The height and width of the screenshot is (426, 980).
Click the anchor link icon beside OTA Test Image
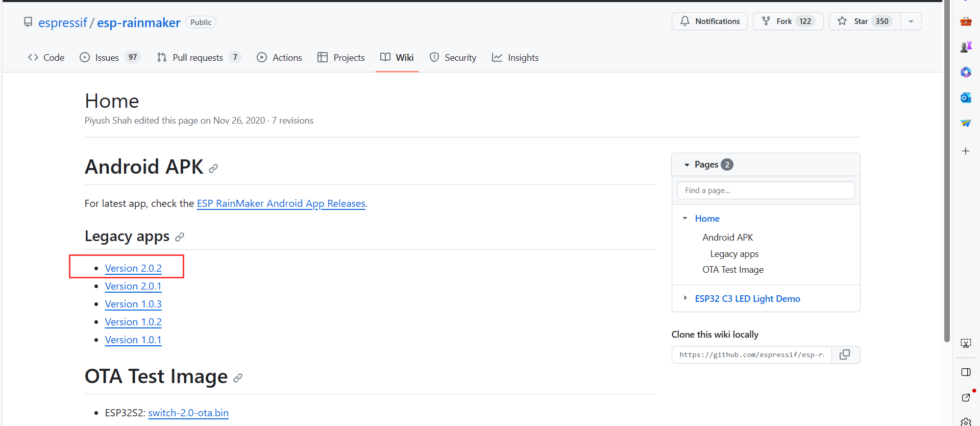pos(238,378)
